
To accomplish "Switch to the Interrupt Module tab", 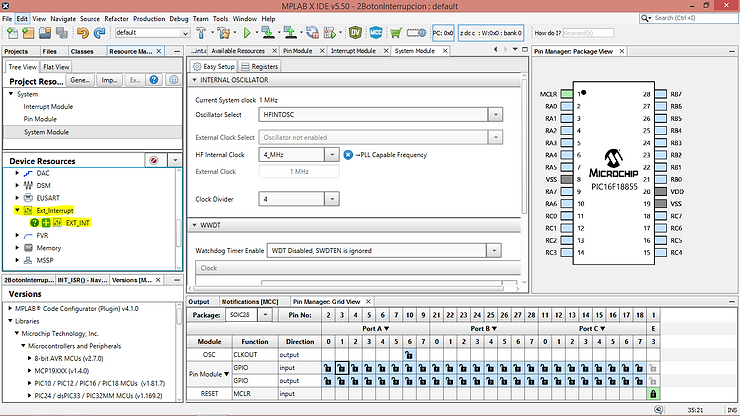I will [353, 51].
